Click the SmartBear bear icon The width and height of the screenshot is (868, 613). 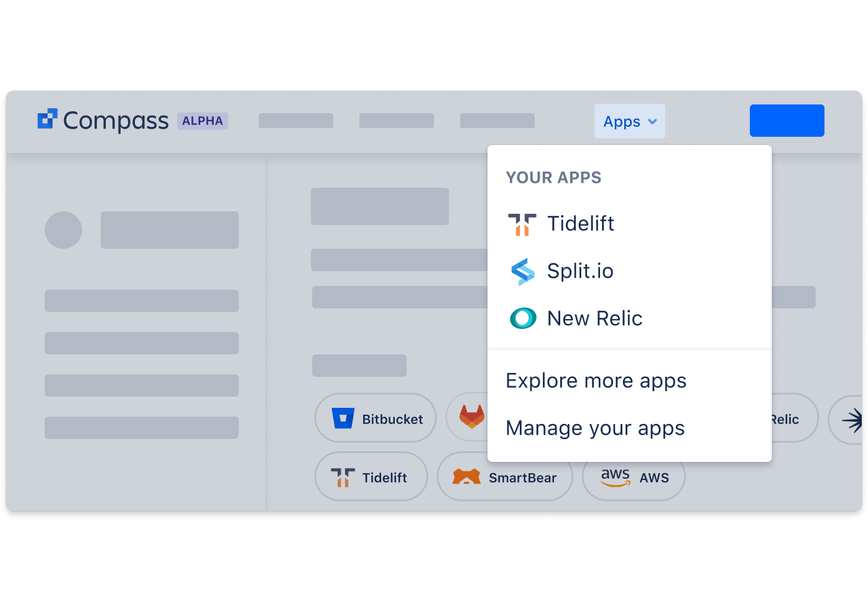pyautogui.click(x=466, y=477)
